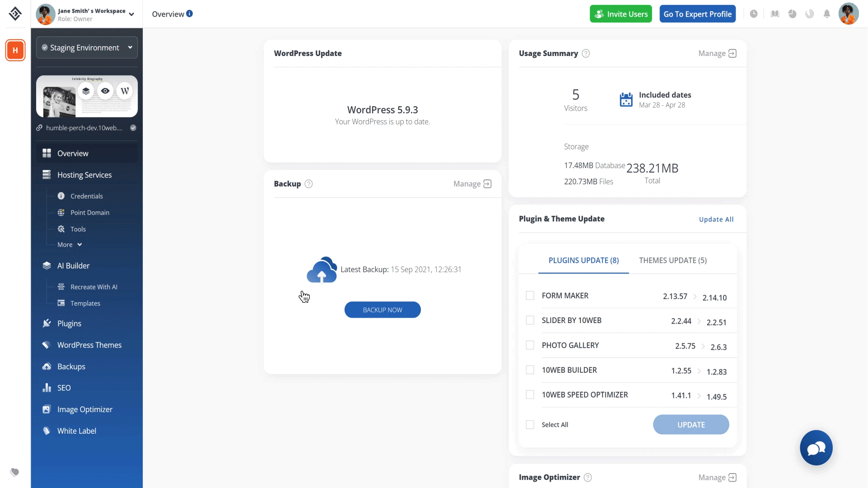Image resolution: width=868 pixels, height=488 pixels.
Task: Open the book documentation icon in header
Action: (775, 14)
